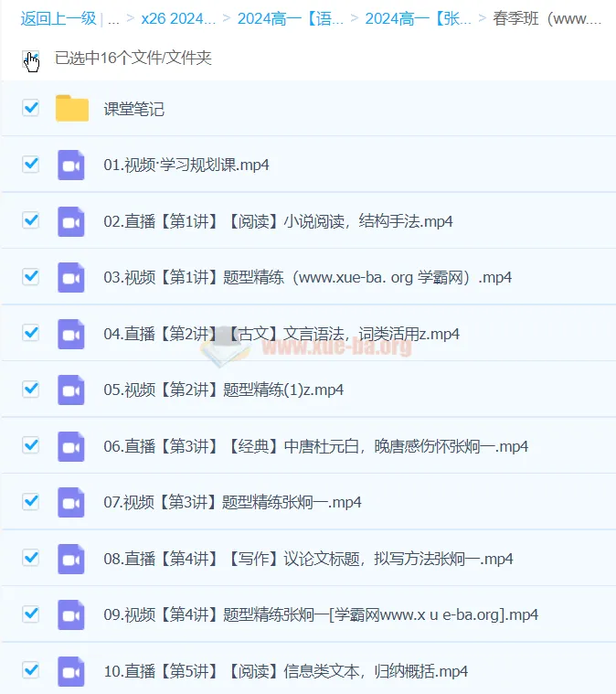Image resolution: width=616 pixels, height=694 pixels.
Task: Click video icon for 05.视频 题型精练(1)z.mp4
Action: click(71, 390)
